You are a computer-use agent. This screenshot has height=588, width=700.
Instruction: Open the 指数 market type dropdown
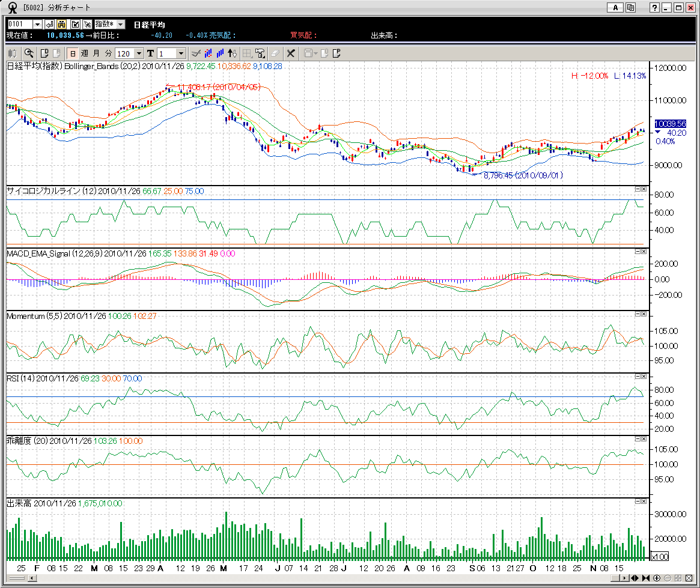[x=120, y=24]
